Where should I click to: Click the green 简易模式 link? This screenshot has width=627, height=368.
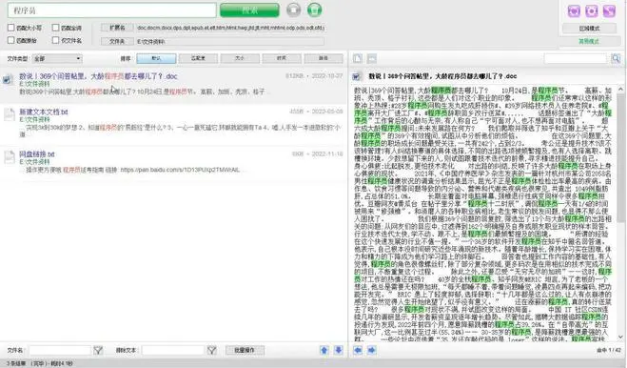click(x=589, y=41)
